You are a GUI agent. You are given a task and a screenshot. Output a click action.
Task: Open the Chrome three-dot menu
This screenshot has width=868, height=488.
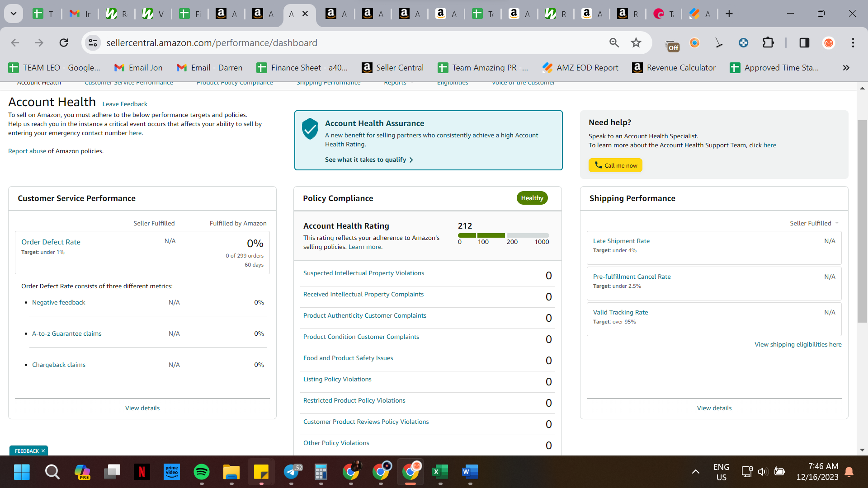(853, 43)
